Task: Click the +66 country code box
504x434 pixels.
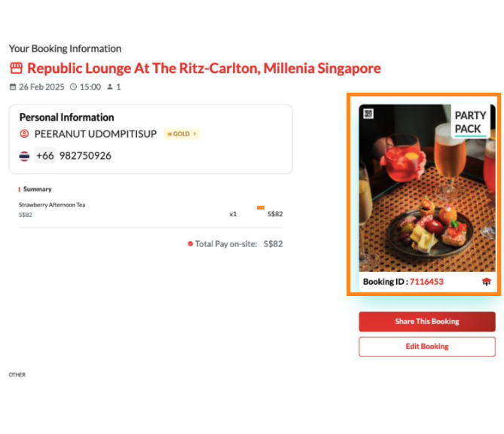Action: point(45,156)
